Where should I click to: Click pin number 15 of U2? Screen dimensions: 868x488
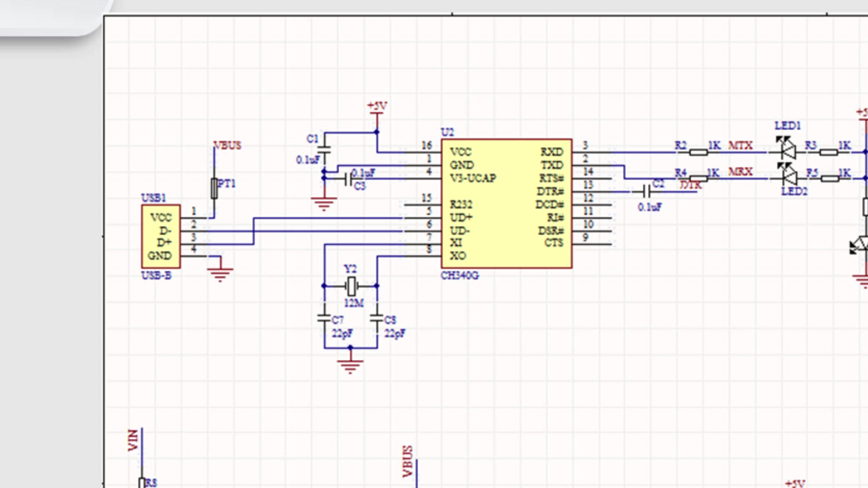click(427, 198)
